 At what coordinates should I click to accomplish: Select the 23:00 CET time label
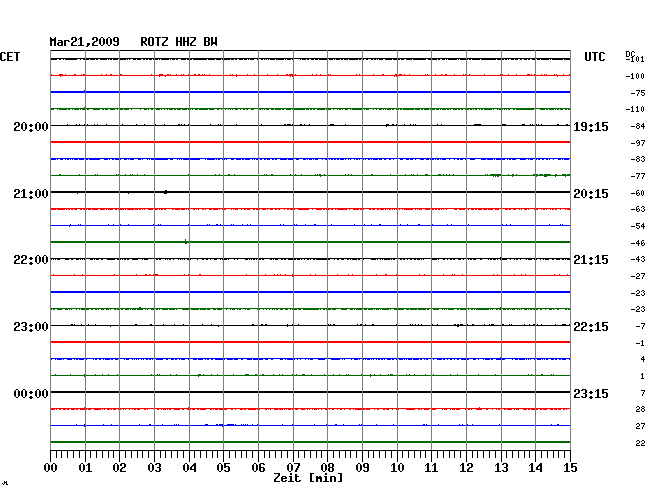(x=31, y=327)
